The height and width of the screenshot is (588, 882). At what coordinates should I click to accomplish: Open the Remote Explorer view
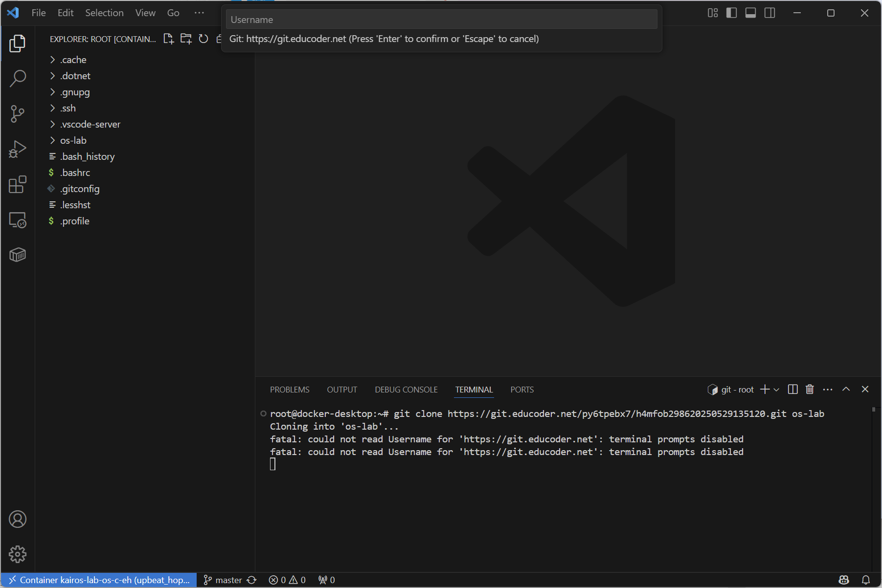[x=18, y=220]
